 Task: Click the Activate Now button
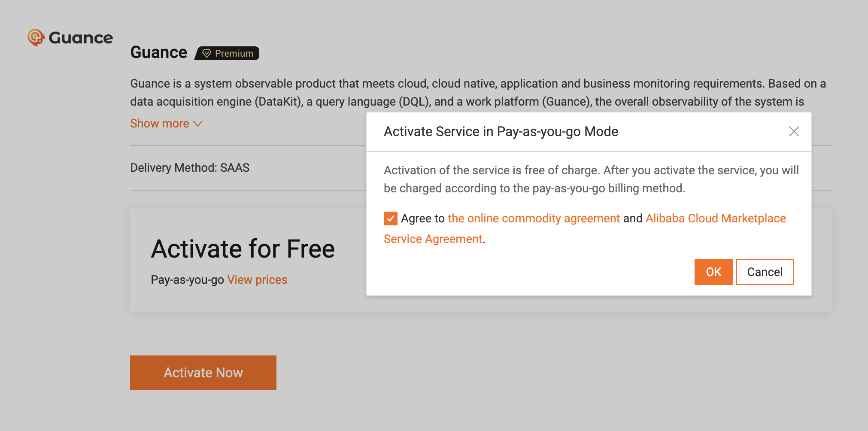tap(203, 373)
